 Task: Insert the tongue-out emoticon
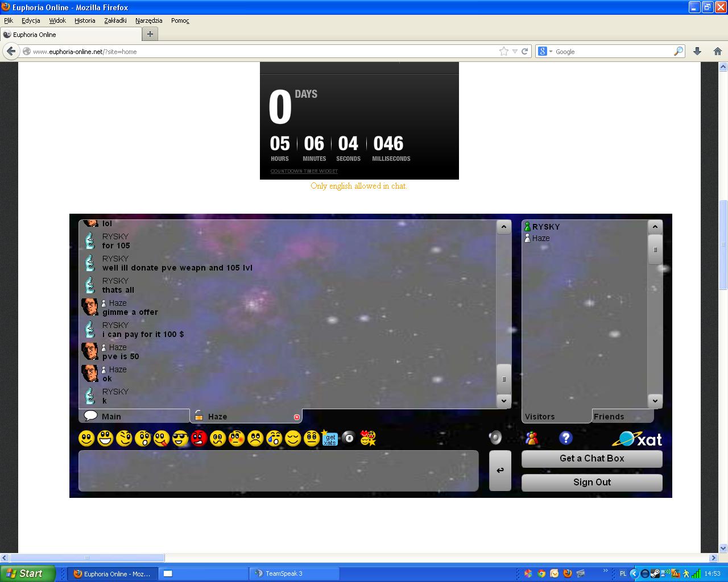(x=162, y=438)
